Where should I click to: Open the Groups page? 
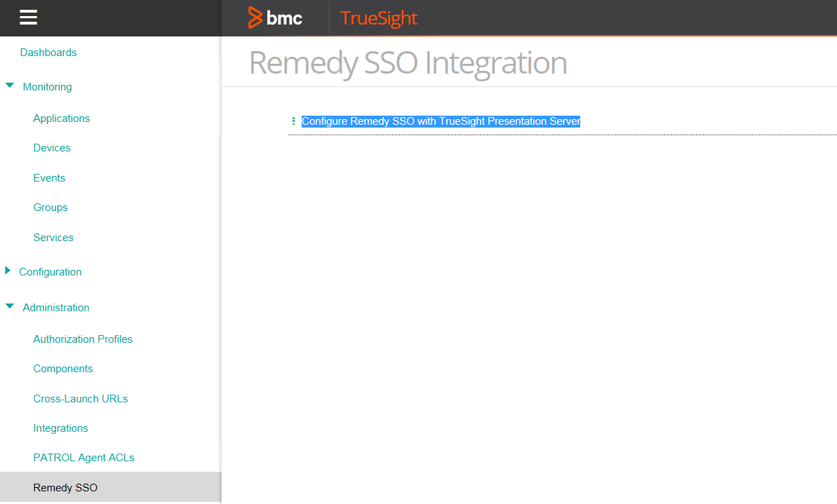tap(50, 207)
